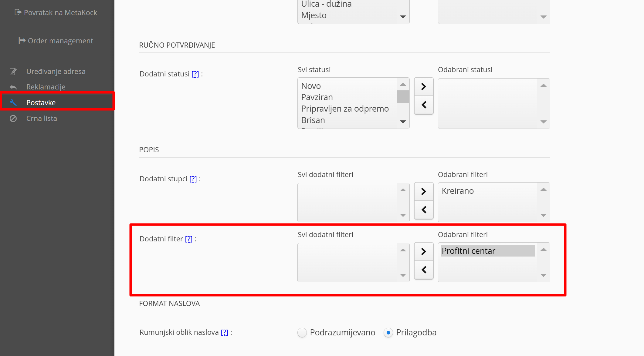This screenshot has height=356, width=644.
Task: Click the exit icon beside Povratak na MetaKock
Action: click(18, 12)
